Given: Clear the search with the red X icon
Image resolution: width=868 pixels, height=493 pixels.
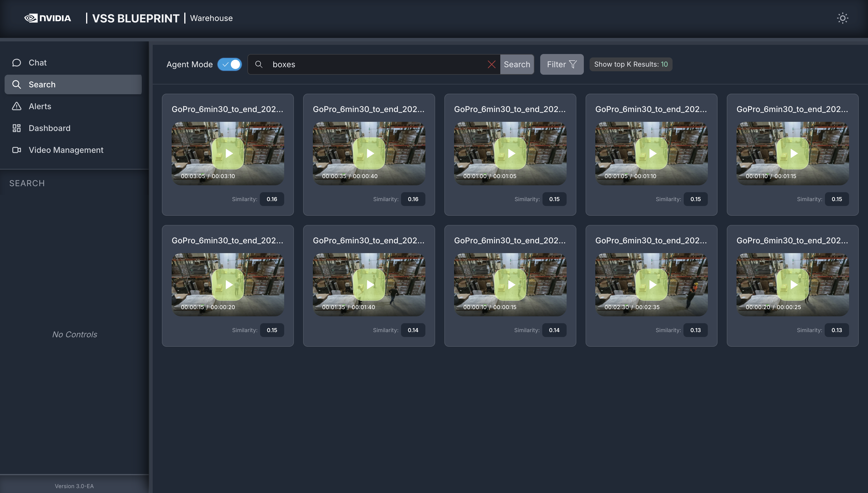Looking at the screenshot, I should click(492, 64).
